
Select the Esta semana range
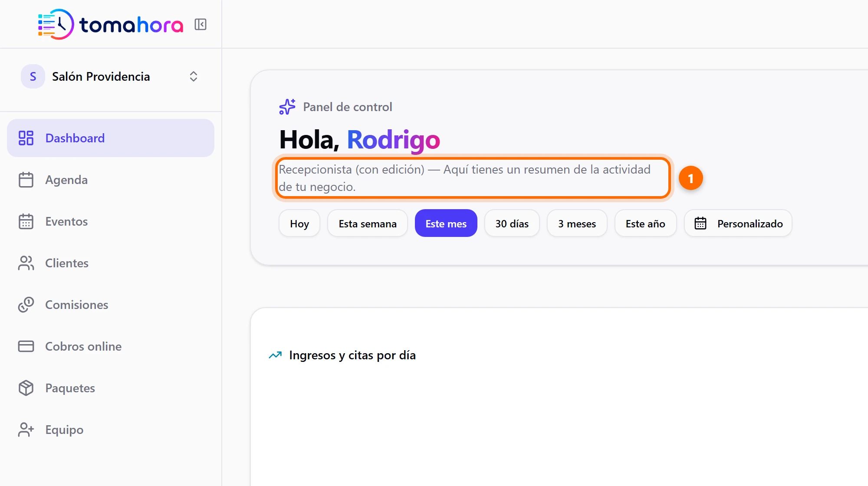click(368, 223)
